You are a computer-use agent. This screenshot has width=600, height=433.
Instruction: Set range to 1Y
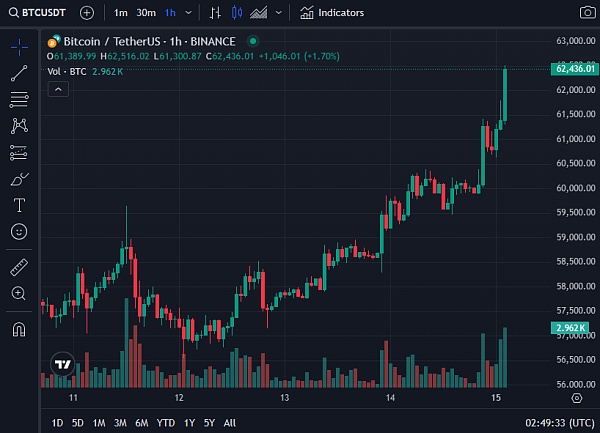point(189,423)
